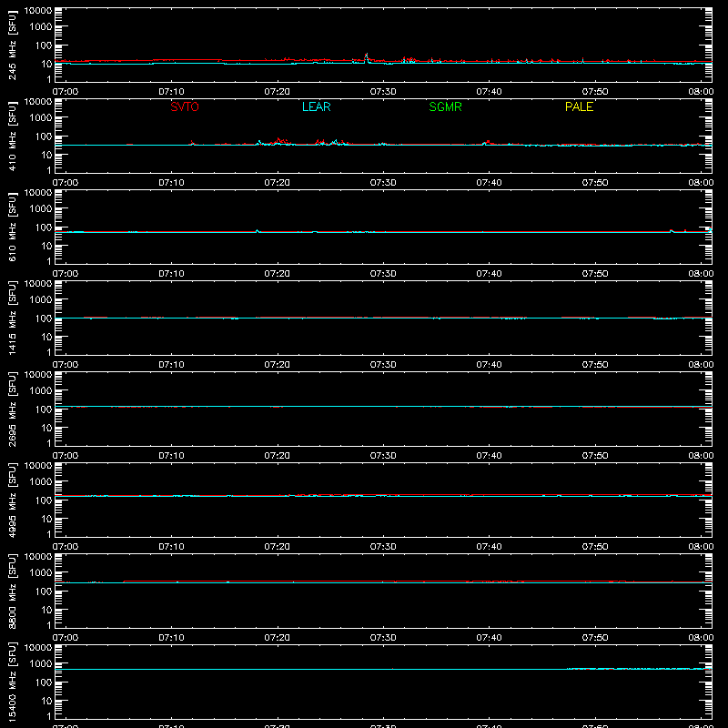Click the 100 tick label on the 8800 MHz axis
Image resolution: width=728 pixels, height=728 pixels.
pos(44,591)
